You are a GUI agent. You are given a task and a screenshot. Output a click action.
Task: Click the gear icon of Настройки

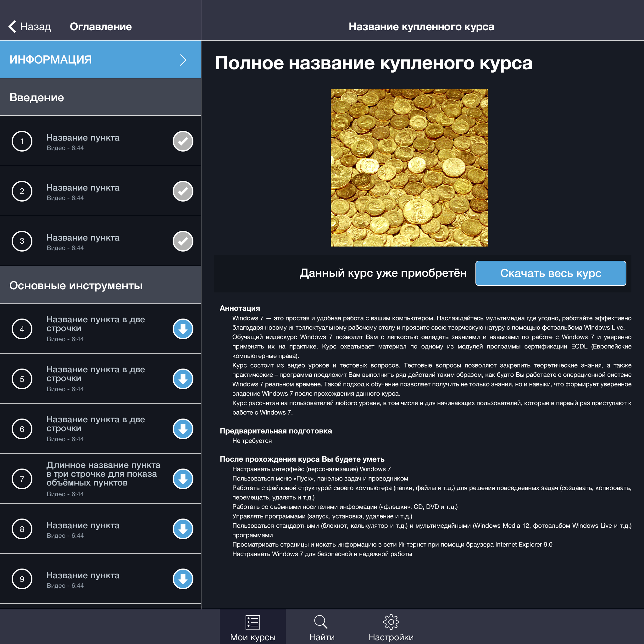pos(391,622)
